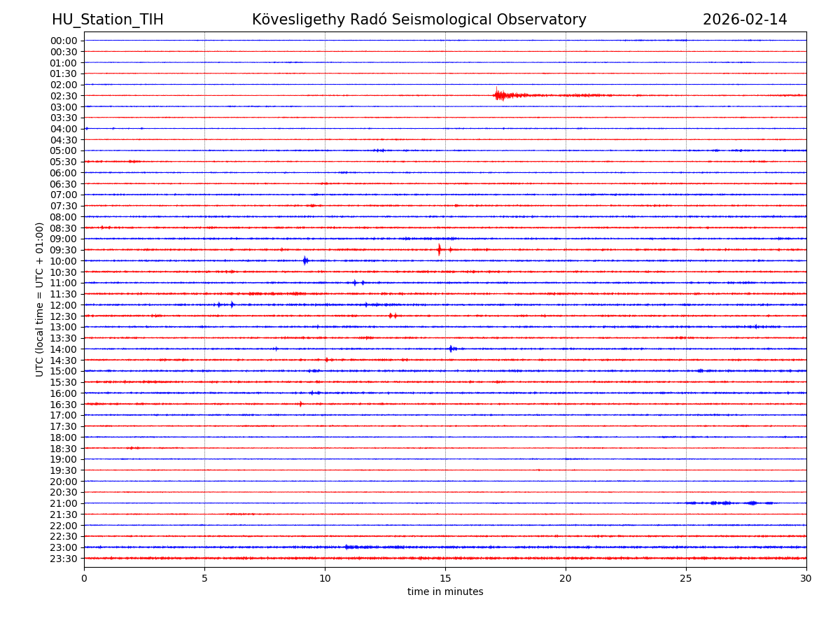Click the blue spike on the 14:00 trace
Image resolution: width=840 pixels, height=630 pixels.
(451, 349)
